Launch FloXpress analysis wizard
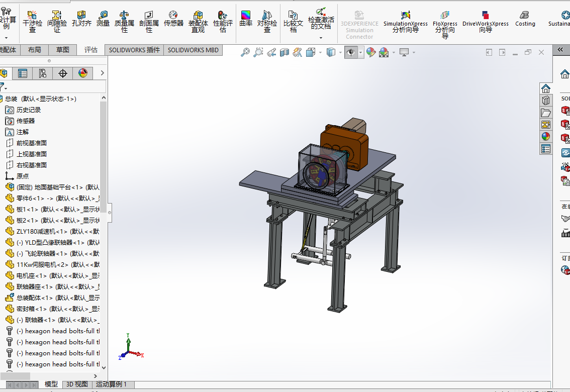The image size is (570, 392). [x=445, y=24]
